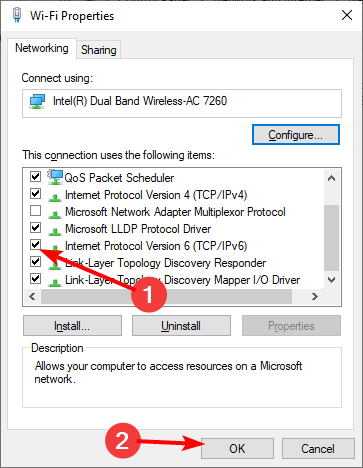Click the Intel wireless adapter icon

[x=37, y=101]
